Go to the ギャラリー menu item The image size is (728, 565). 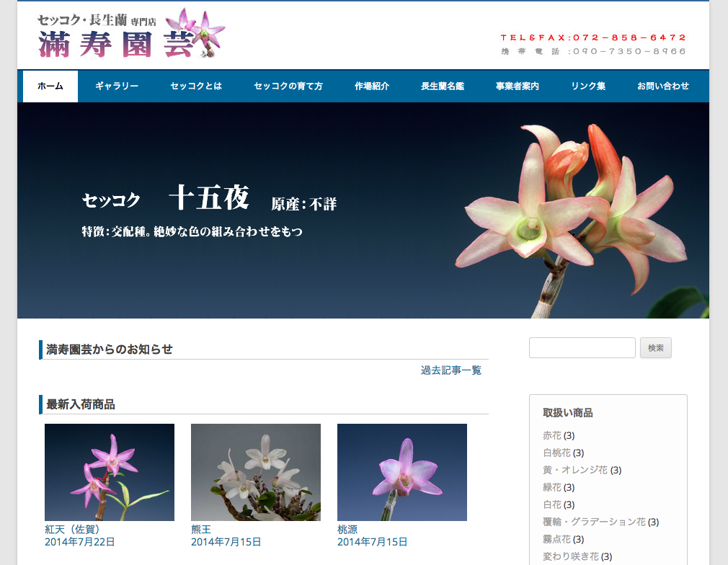(117, 86)
